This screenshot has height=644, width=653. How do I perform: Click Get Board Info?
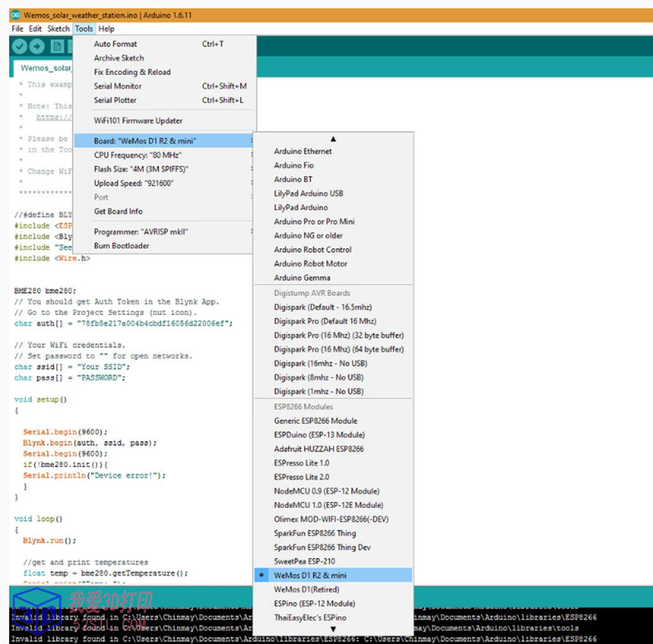(164, 211)
